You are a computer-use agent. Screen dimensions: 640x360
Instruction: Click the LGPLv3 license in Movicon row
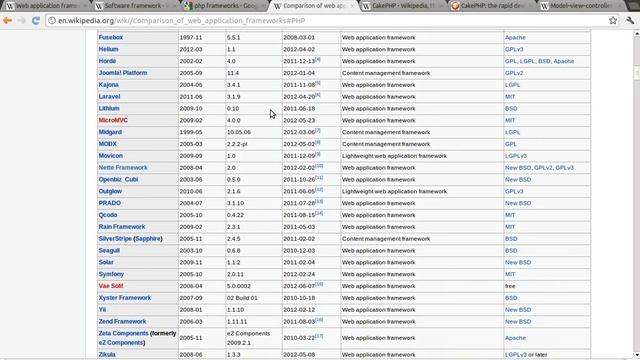[516, 156]
